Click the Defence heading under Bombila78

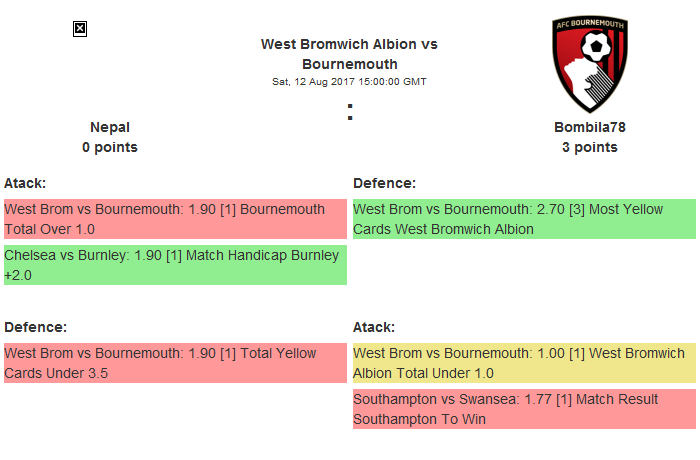(x=384, y=183)
